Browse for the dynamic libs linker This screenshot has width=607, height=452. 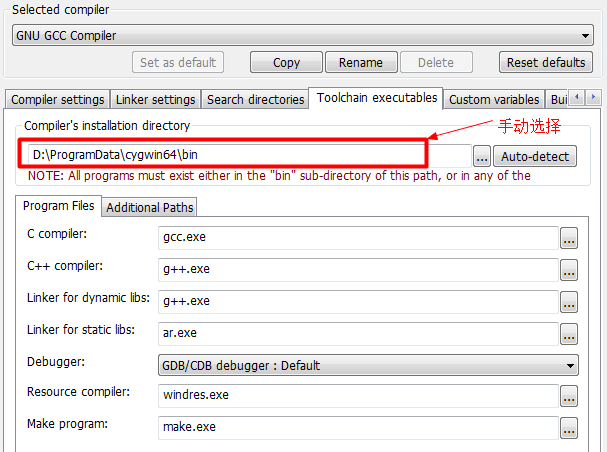tap(569, 302)
